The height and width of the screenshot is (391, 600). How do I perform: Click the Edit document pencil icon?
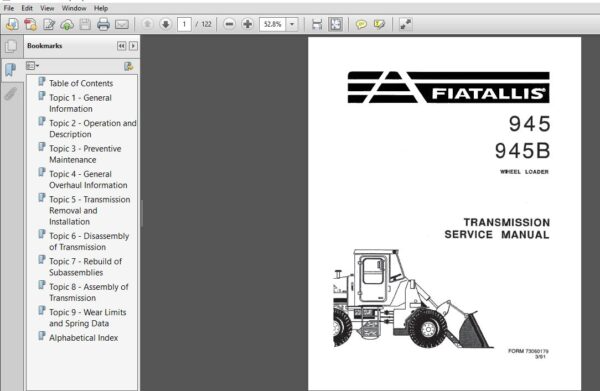pyautogui.click(x=49, y=24)
